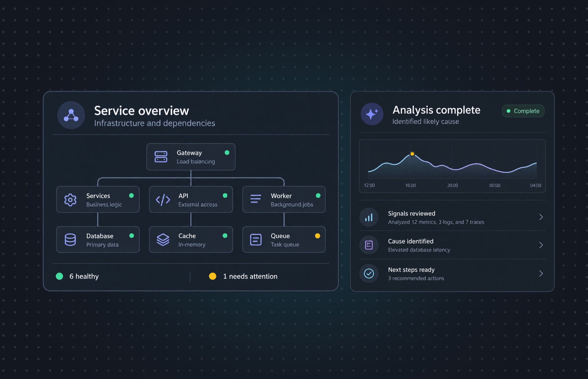Screen dimensions: 588x379
Task: Click the API code brackets icon
Action: click(163, 200)
